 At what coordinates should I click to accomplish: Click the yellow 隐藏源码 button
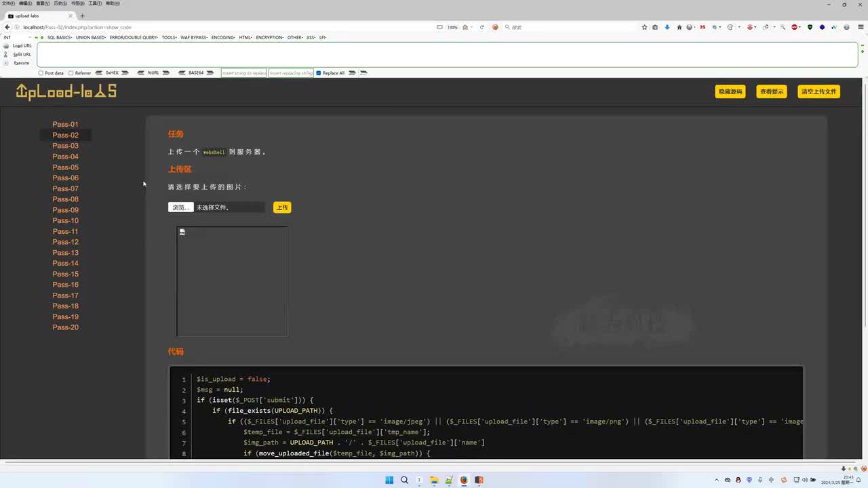click(730, 91)
